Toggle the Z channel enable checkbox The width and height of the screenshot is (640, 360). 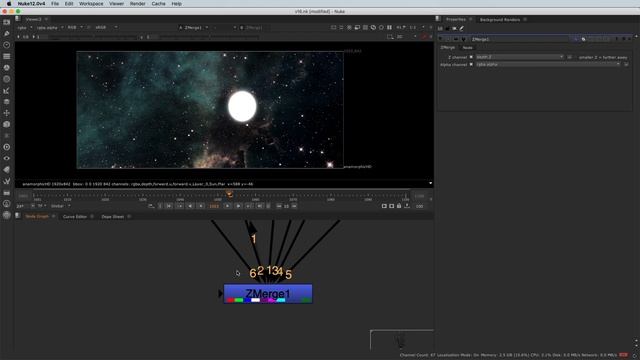(471, 57)
